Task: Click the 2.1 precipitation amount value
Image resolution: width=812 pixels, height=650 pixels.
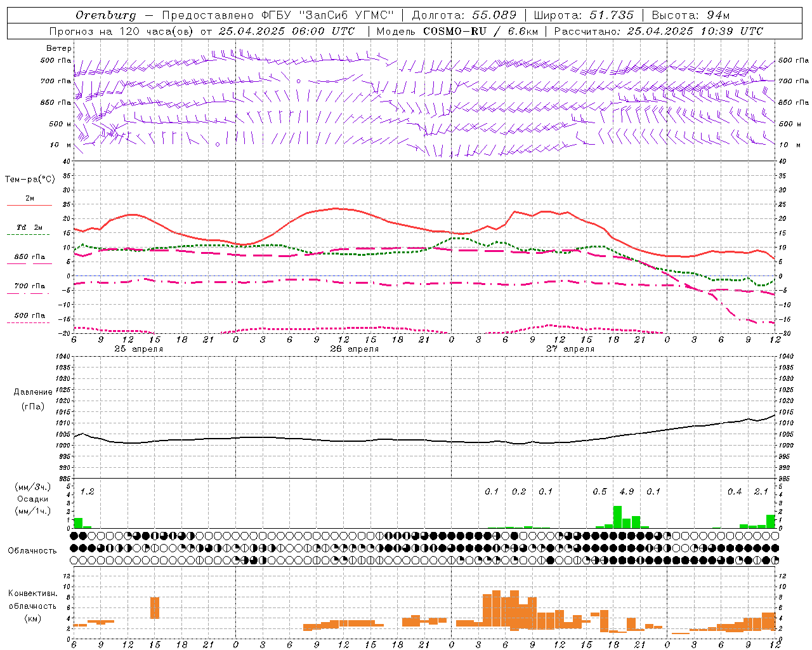Action: pyautogui.click(x=761, y=491)
